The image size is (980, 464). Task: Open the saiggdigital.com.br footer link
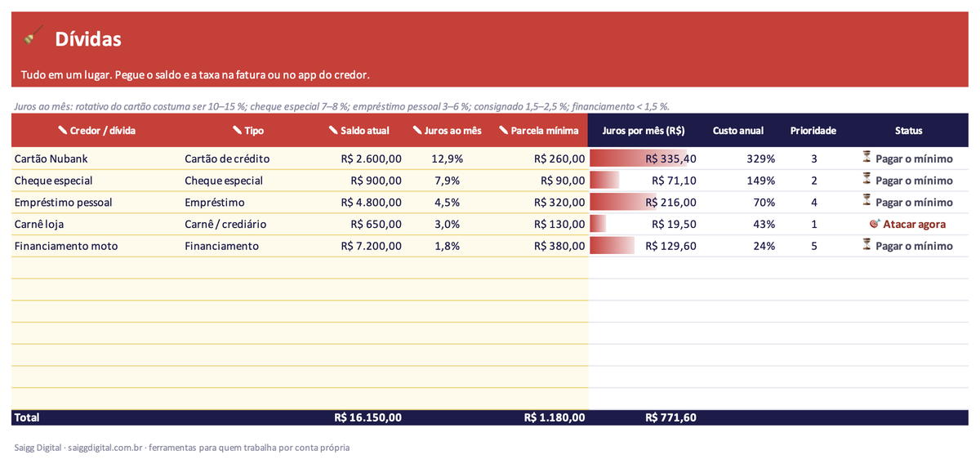point(106,448)
